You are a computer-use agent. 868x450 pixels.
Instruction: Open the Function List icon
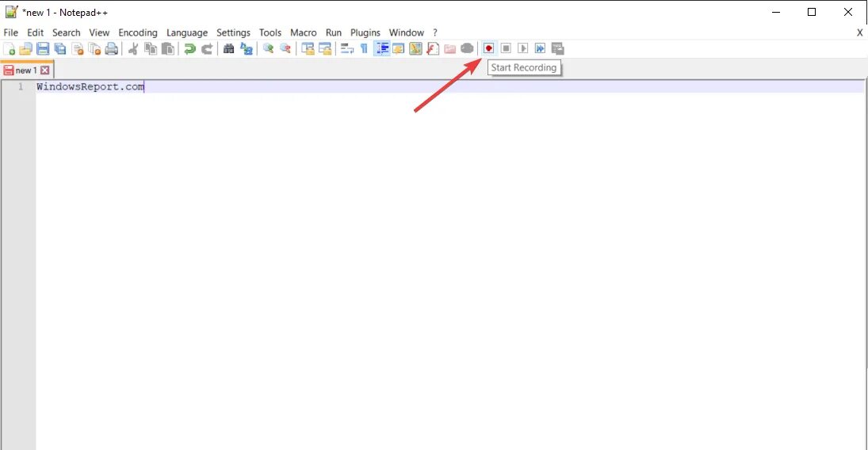coord(433,48)
